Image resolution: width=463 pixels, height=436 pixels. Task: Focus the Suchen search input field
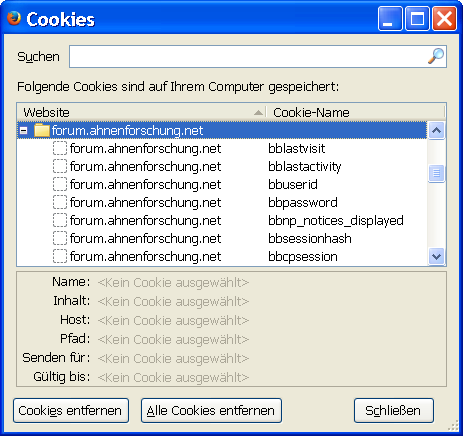(x=258, y=56)
